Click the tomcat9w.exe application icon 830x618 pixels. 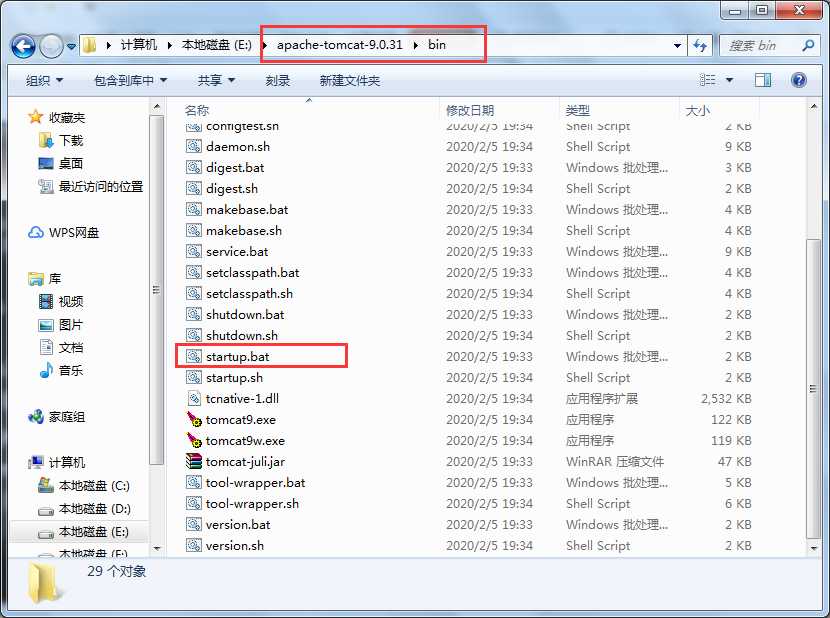click(194, 440)
